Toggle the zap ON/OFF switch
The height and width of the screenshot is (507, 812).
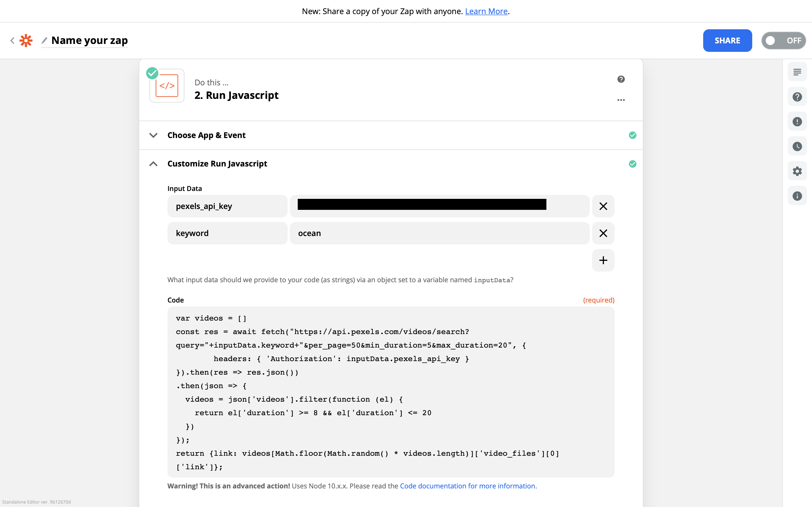pyautogui.click(x=783, y=41)
